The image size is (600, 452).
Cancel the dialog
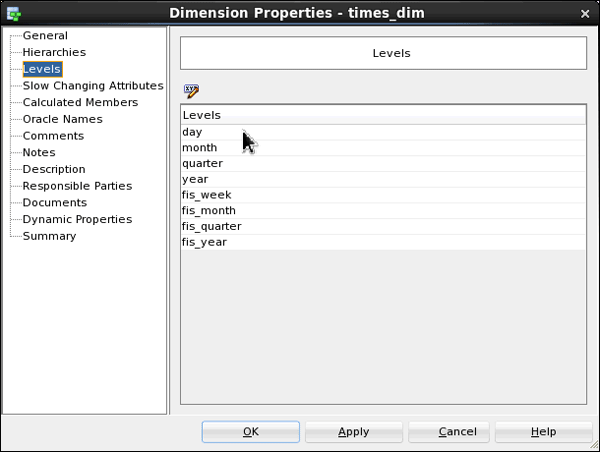(456, 432)
